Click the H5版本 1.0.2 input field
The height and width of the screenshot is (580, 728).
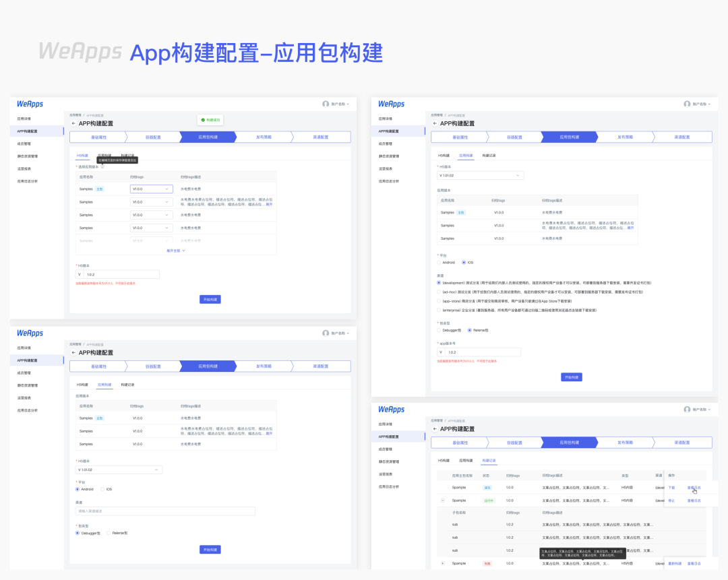point(117,274)
